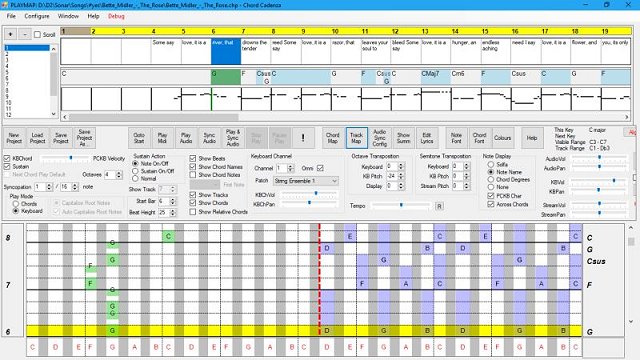This screenshot has height=360, width=640.
Task: Click the R tempo reset button
Action: [x=439, y=206]
